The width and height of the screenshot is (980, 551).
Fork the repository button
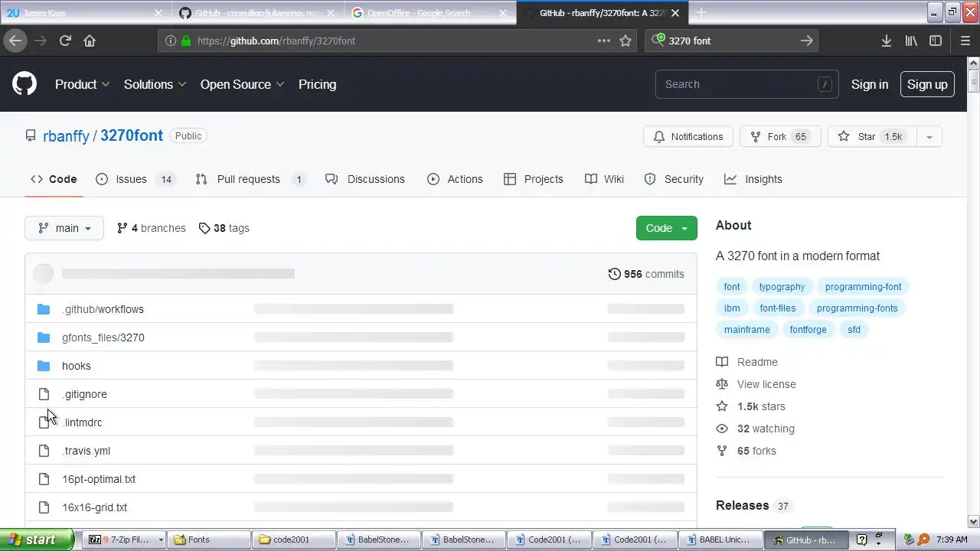click(x=780, y=136)
